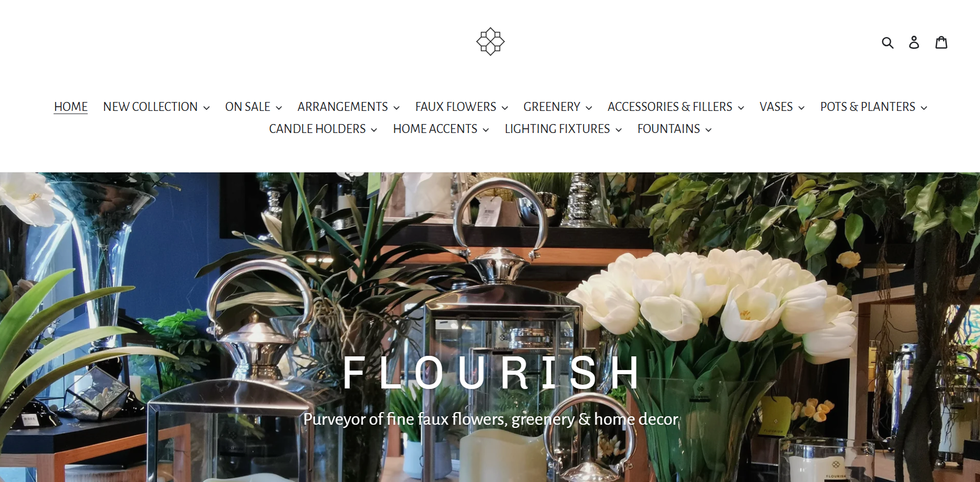Screen dimensions: 980x482
Task: Click the chevron next to FOUNTAINS
Action: tap(708, 130)
